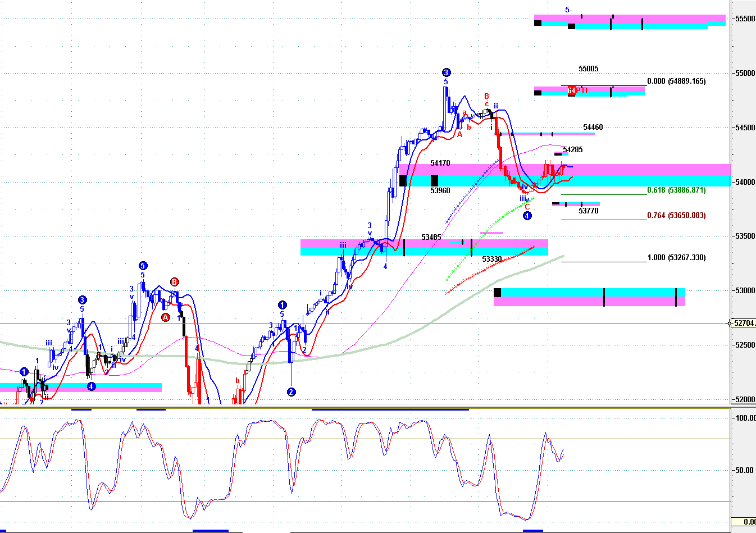
Task: Select the circled red A wave marker
Action: coord(166,317)
